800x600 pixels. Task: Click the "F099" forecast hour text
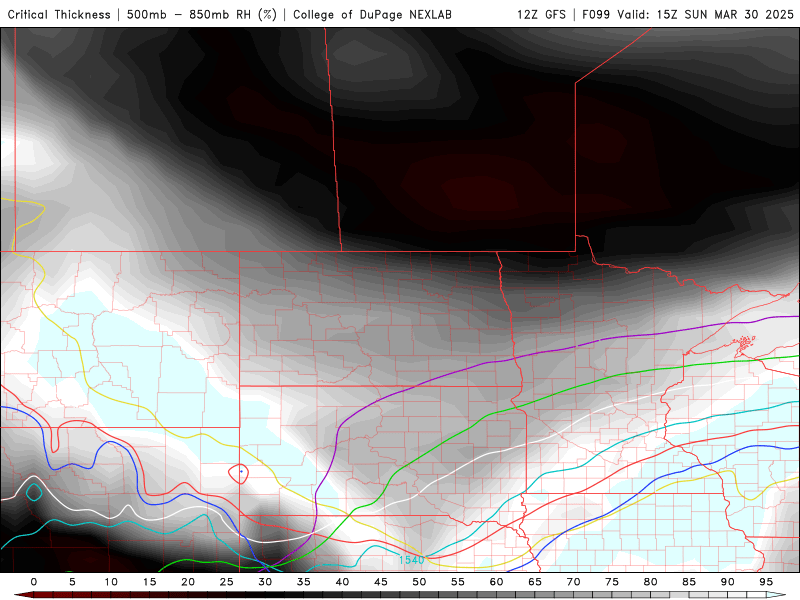click(x=596, y=14)
